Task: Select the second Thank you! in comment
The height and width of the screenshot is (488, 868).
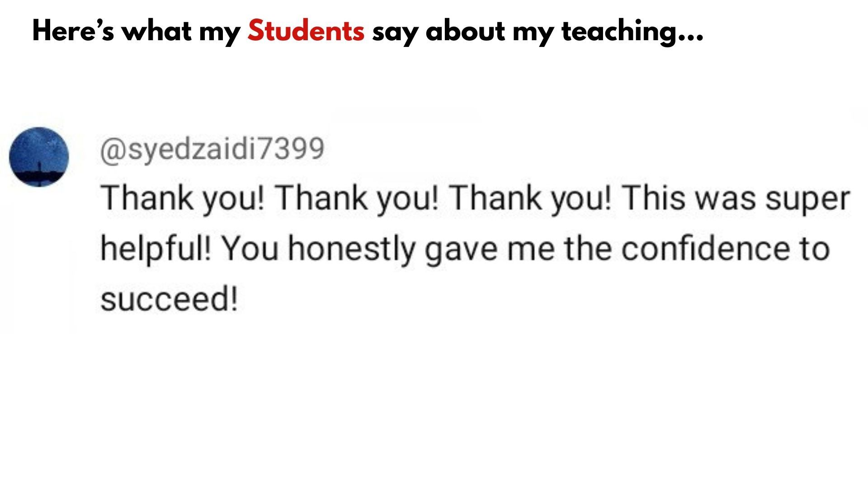Action: 357,198
